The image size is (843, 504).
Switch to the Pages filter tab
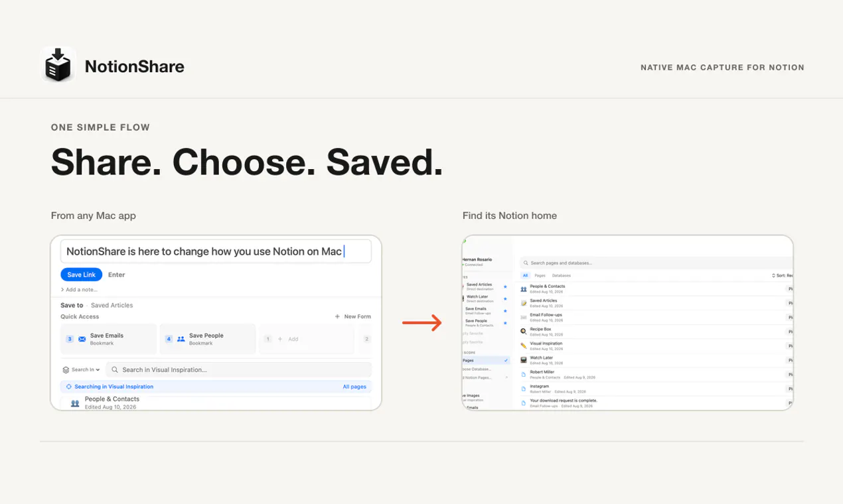[x=540, y=275]
